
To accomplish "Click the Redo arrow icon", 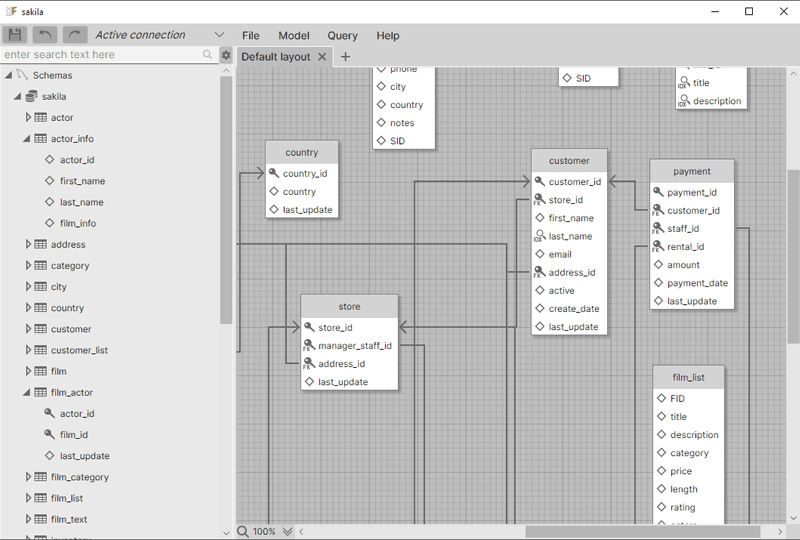I will click(x=75, y=35).
